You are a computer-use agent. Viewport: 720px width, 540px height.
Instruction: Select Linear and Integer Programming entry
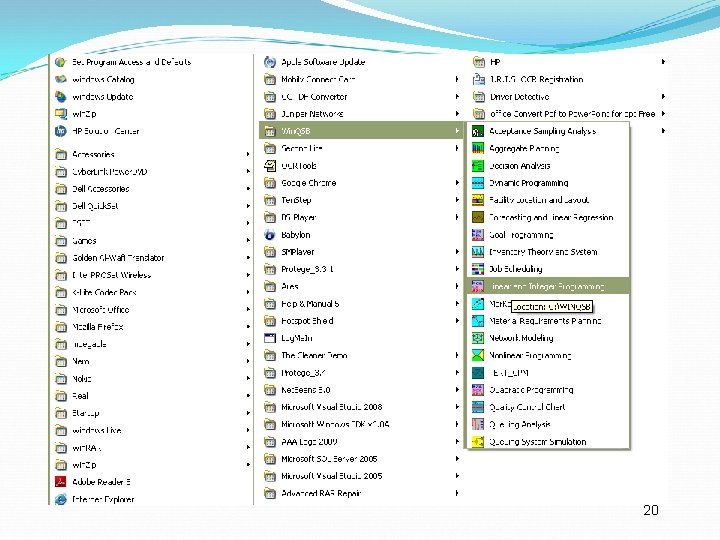[x=548, y=287]
